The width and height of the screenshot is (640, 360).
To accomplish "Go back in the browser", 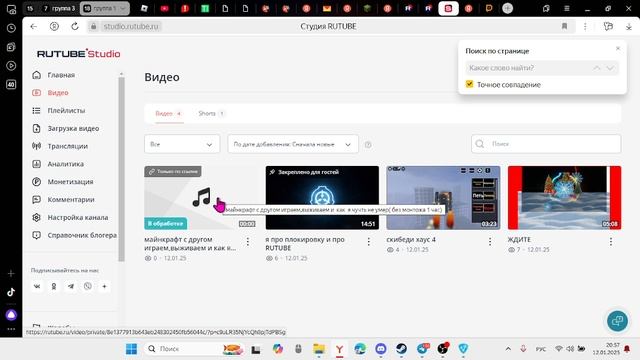I will pos(33,27).
